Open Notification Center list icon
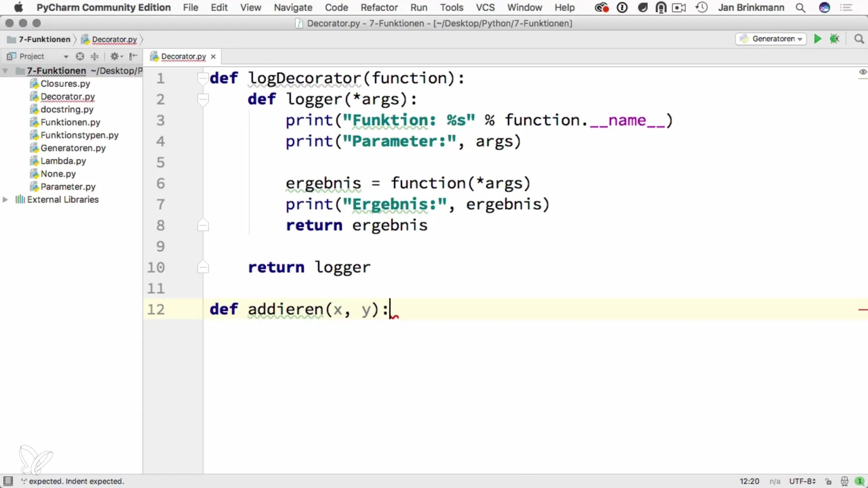The width and height of the screenshot is (868, 488). tap(846, 8)
